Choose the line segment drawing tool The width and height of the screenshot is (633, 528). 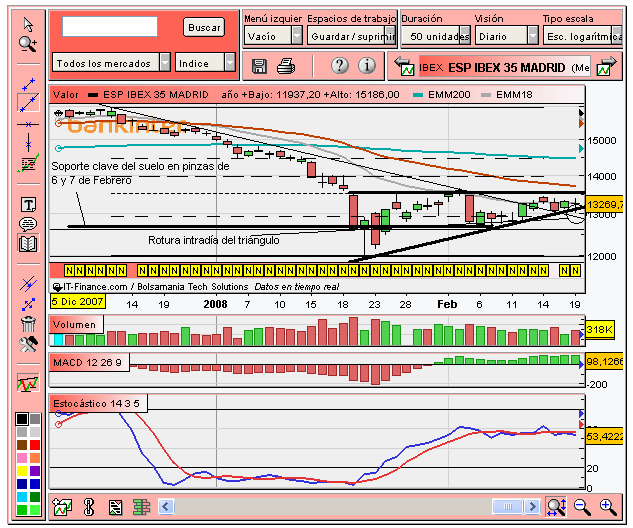[x=28, y=84]
